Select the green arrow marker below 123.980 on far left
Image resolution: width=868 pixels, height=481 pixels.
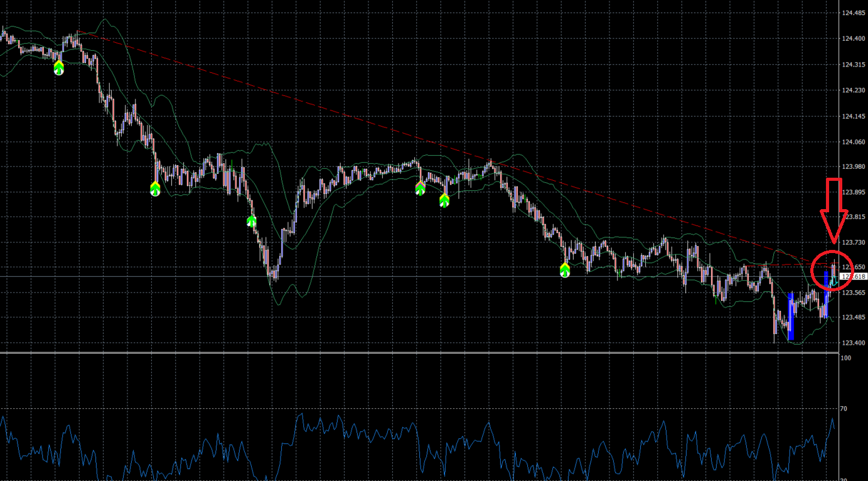tap(155, 188)
